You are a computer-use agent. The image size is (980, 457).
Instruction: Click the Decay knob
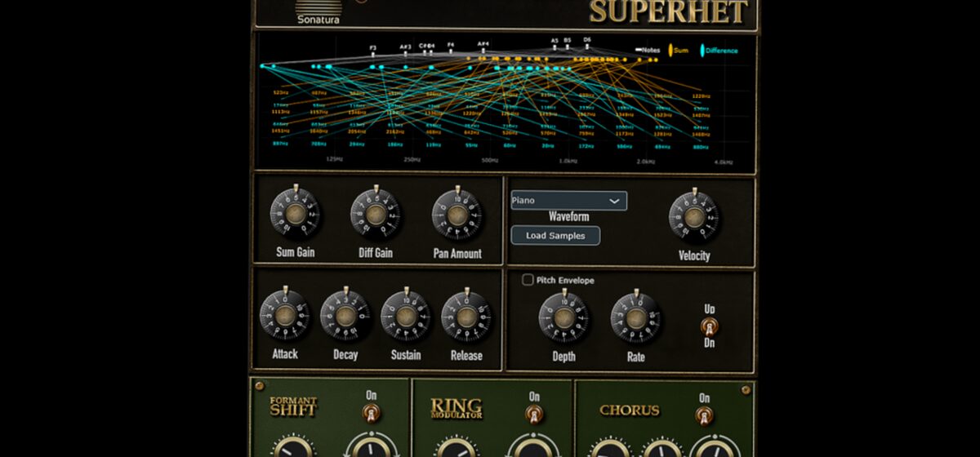click(345, 316)
